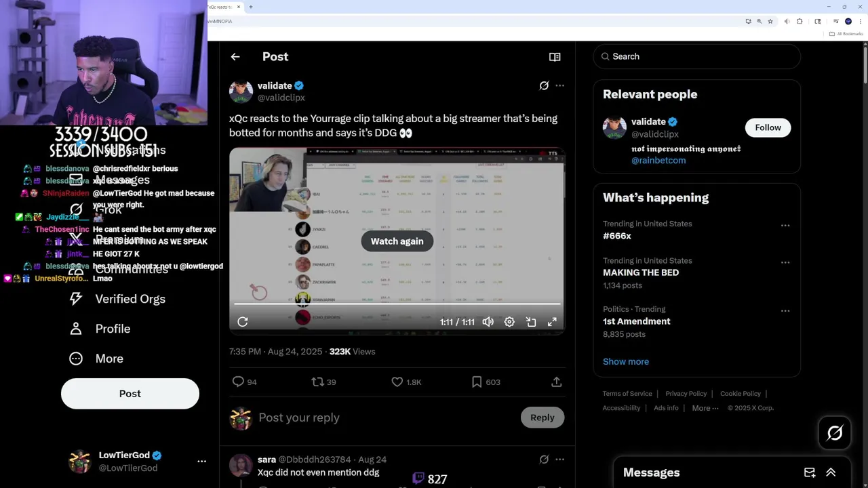Open Verified Orgs in the sidebar
Viewport: 868px width, 488px height.
click(x=118, y=299)
